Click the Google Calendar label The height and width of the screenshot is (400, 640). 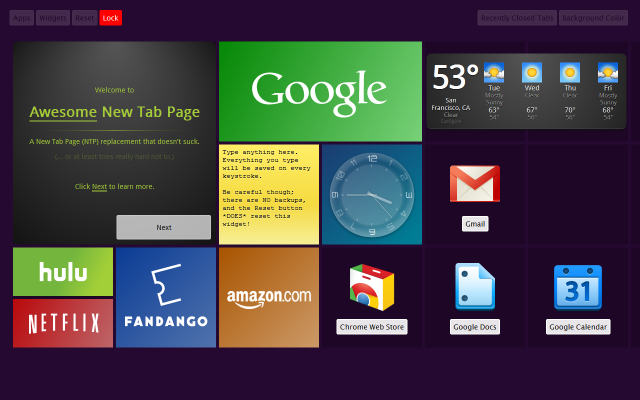pyautogui.click(x=578, y=327)
